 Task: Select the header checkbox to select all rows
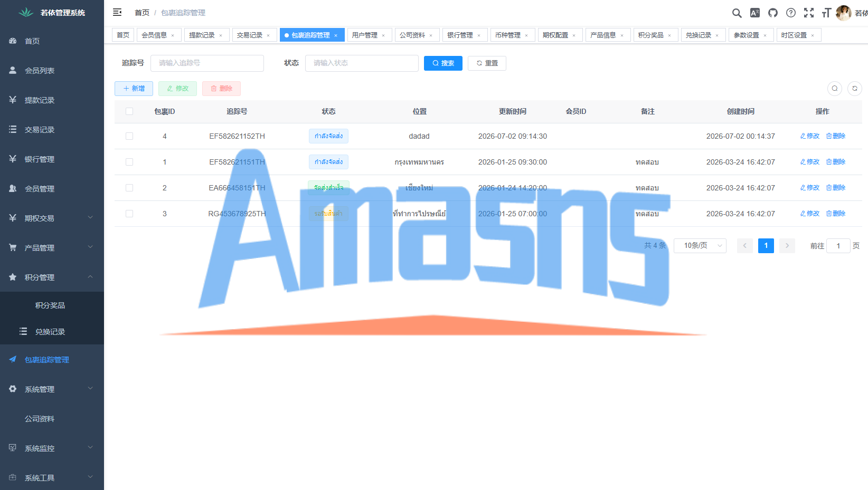click(x=129, y=111)
